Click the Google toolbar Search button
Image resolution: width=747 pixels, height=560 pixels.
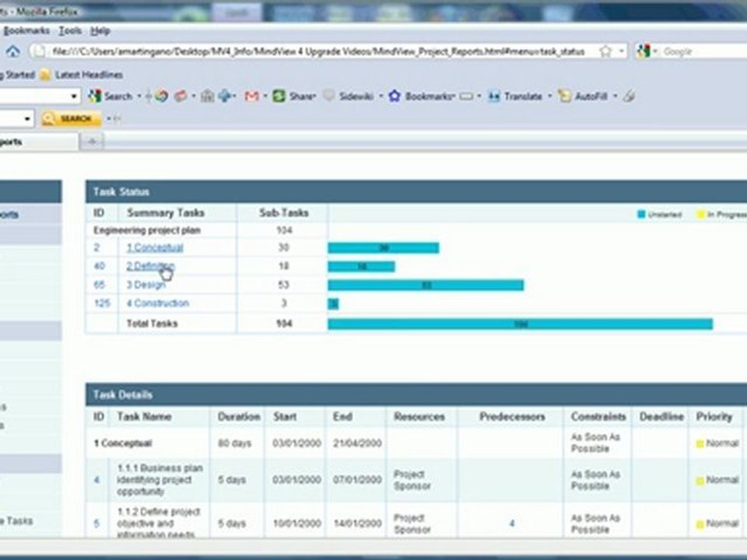pyautogui.click(x=110, y=96)
